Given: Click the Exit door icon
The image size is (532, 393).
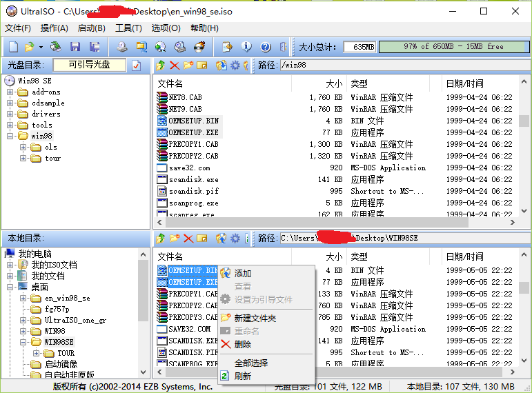Looking at the screenshot, I should 284,46.
